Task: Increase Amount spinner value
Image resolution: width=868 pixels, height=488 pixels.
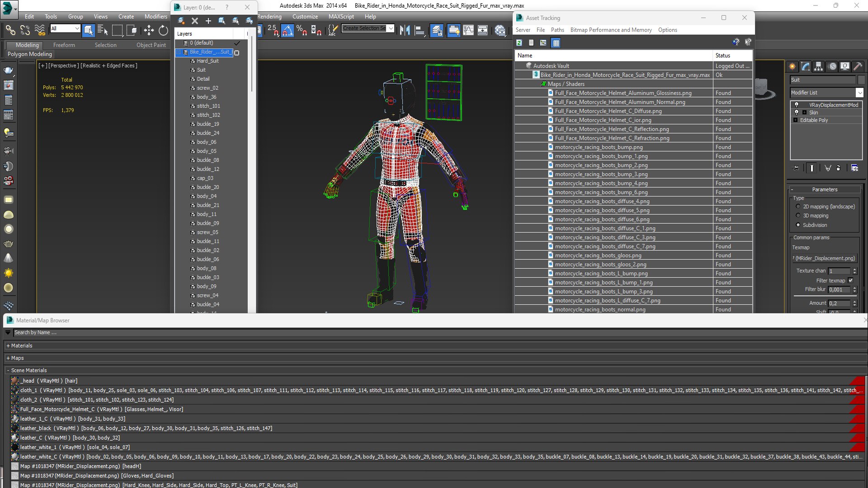Action: (x=854, y=301)
